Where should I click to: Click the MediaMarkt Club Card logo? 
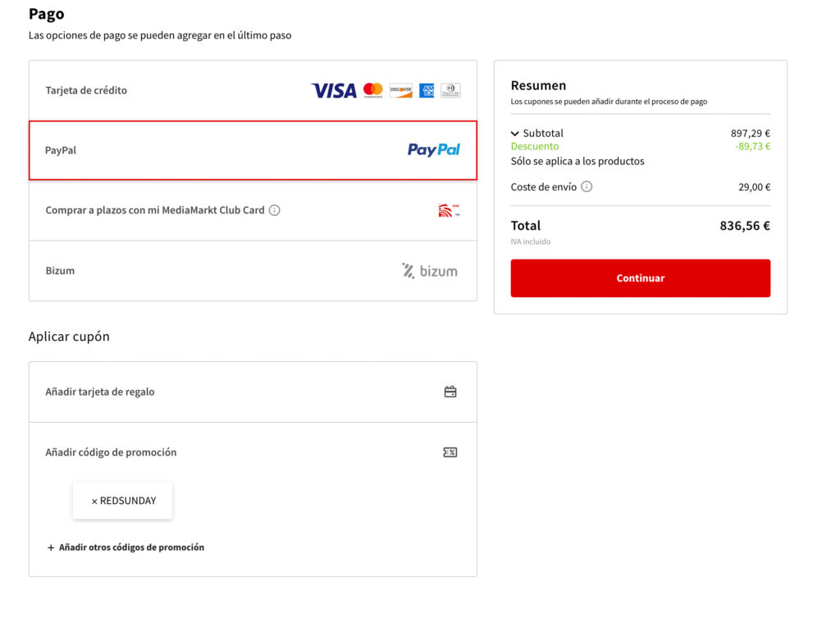click(449, 210)
